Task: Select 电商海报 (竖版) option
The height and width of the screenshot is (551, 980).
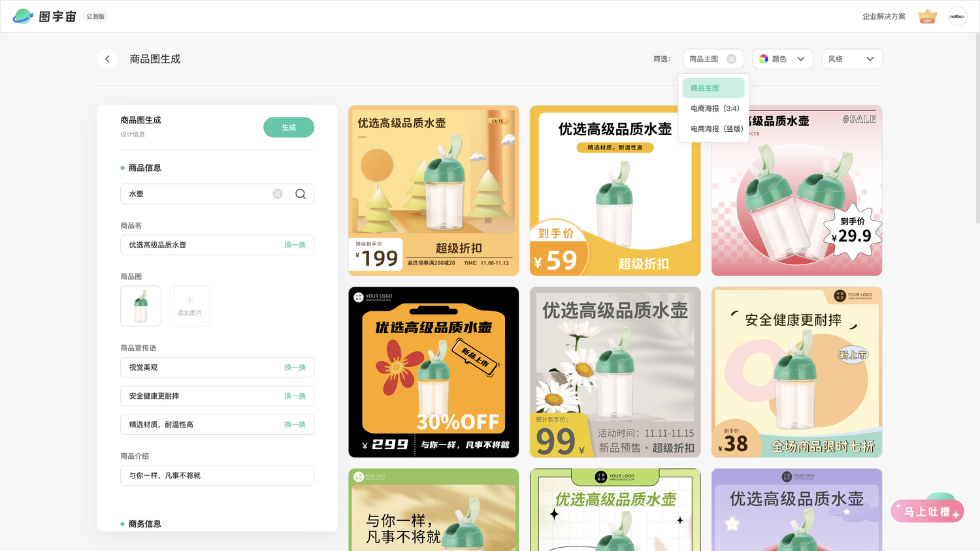Action: [713, 129]
